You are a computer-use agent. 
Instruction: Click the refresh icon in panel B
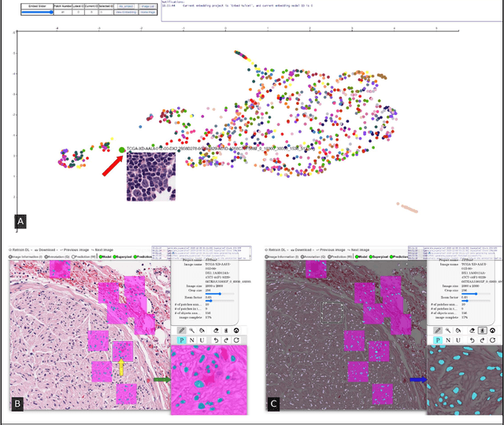(236, 340)
